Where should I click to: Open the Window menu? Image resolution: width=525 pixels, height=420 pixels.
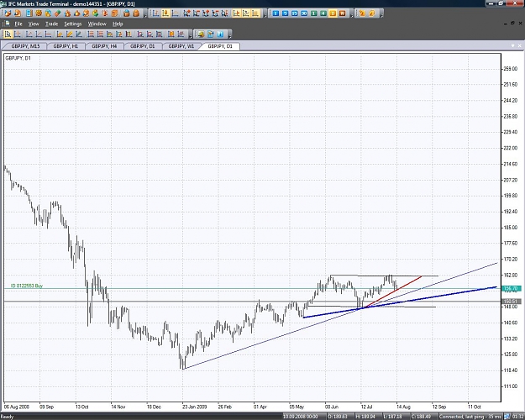click(x=97, y=24)
